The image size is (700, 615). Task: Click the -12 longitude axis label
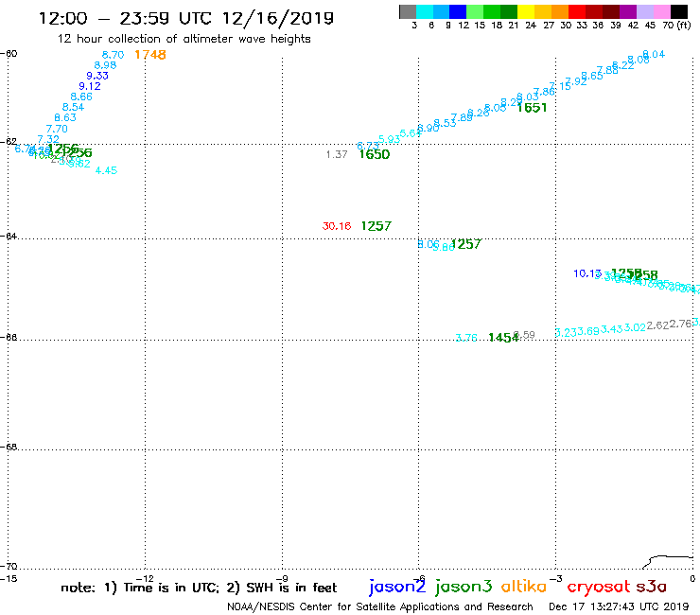[145, 579]
